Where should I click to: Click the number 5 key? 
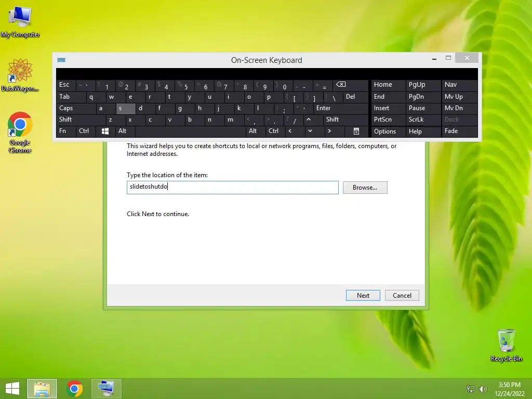tap(185, 85)
